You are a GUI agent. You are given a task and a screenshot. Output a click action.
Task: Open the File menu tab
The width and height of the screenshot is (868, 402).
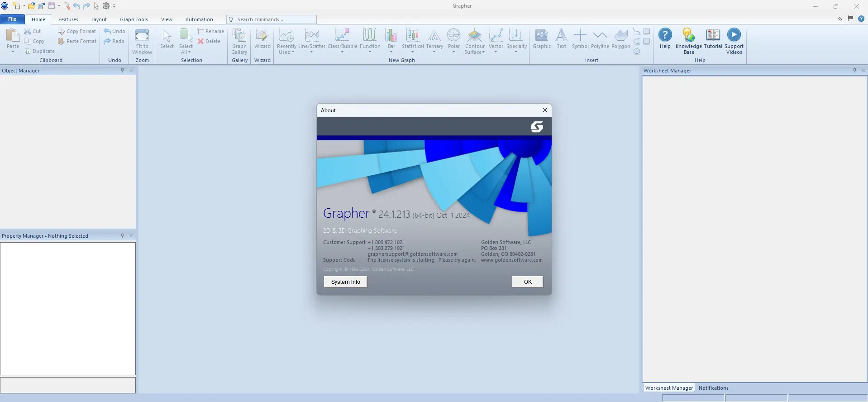13,19
